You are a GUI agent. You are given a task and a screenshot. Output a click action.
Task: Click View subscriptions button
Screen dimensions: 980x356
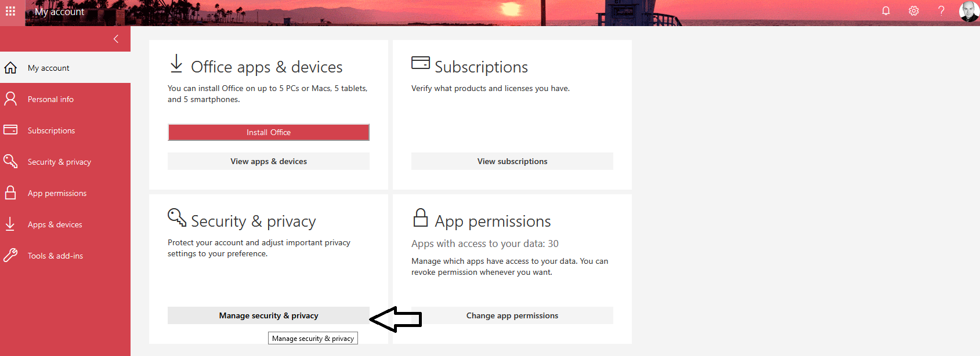pos(512,161)
